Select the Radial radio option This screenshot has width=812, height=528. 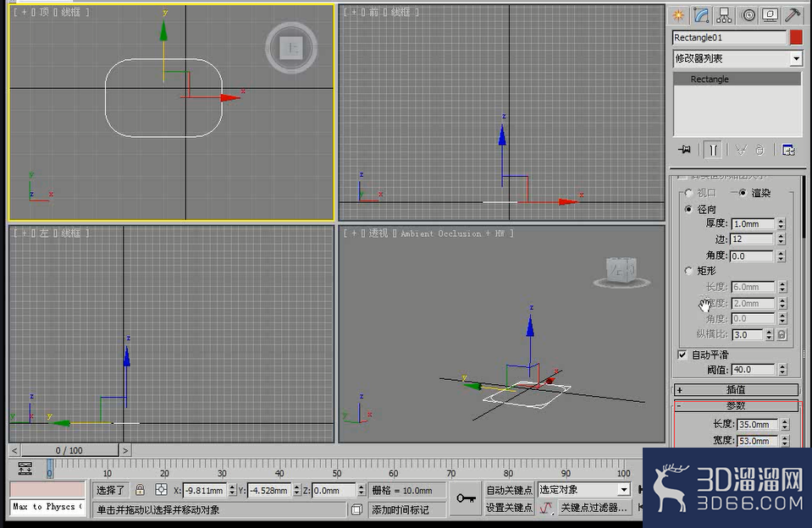[x=688, y=209]
